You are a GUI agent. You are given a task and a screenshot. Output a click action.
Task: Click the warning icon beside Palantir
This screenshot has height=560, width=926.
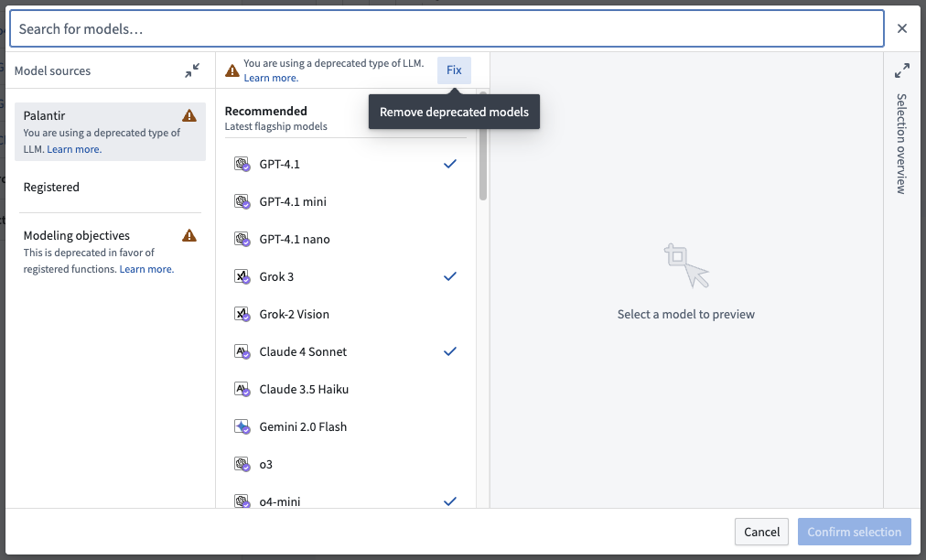click(x=189, y=115)
